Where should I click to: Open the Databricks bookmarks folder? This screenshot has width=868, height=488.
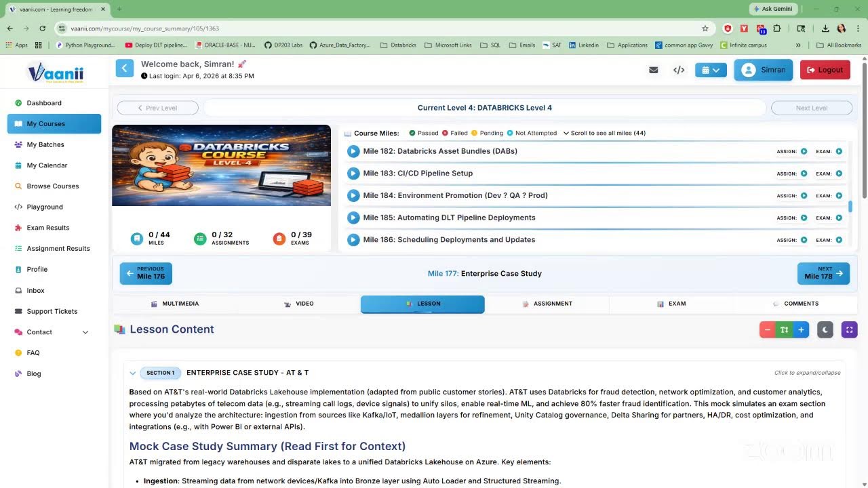pyautogui.click(x=398, y=45)
